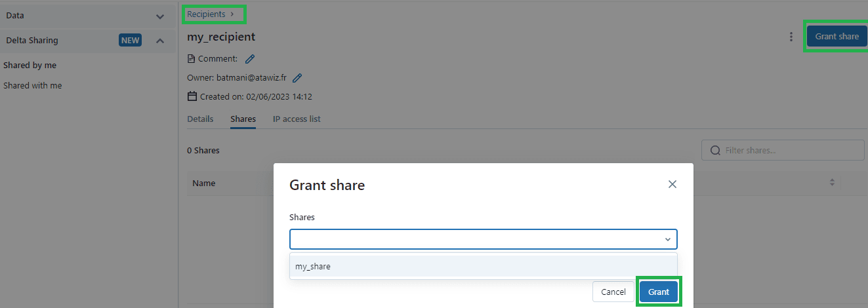Click the blue Grant button
This screenshot has height=308, width=868.
[x=659, y=292]
